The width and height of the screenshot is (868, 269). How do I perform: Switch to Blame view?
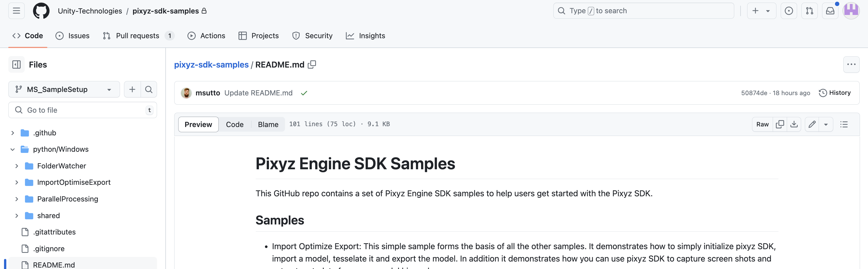tap(268, 124)
